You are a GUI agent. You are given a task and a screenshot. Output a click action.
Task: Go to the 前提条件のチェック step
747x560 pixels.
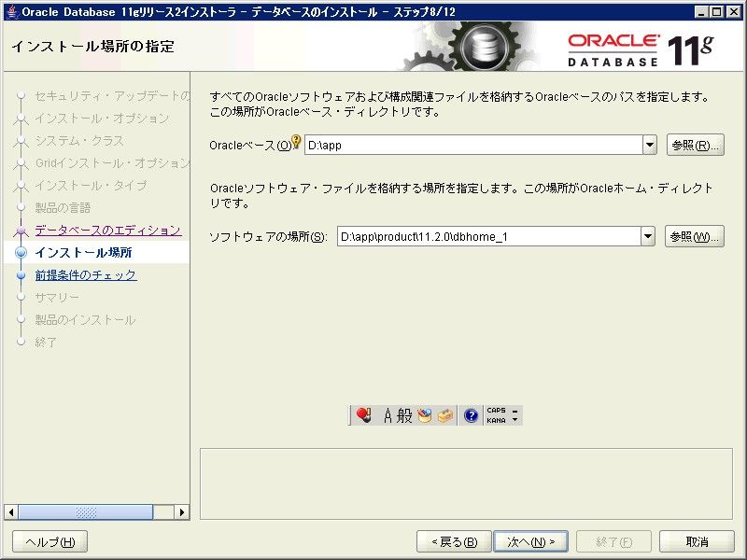coord(85,274)
